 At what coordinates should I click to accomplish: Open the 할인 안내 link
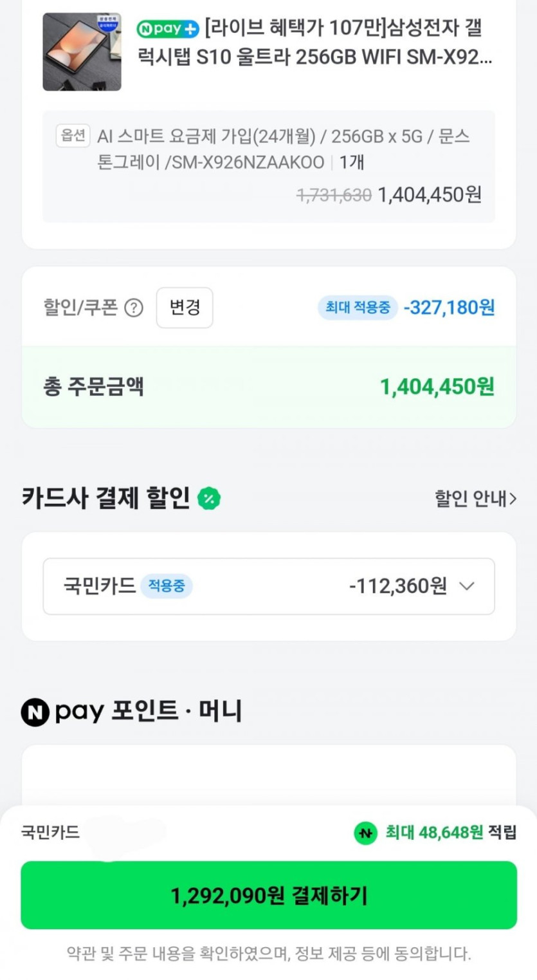(475, 499)
